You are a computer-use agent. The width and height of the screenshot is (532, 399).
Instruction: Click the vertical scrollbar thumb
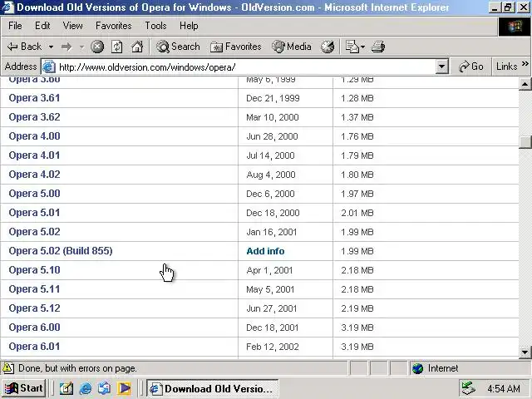525,142
